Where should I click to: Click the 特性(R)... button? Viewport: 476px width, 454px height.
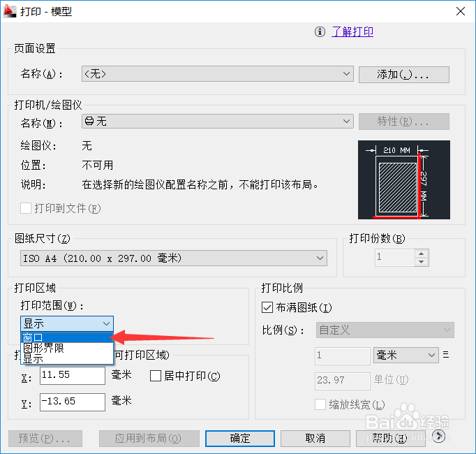(x=403, y=122)
